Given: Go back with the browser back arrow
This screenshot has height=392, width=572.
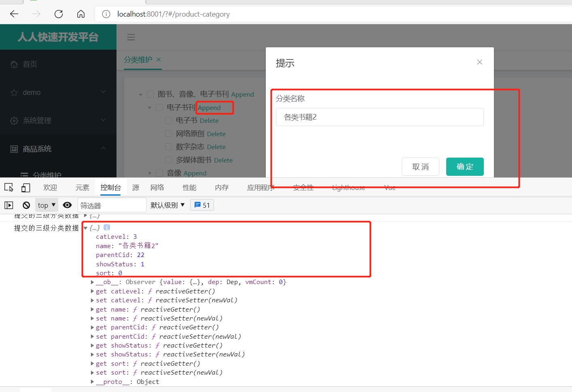Looking at the screenshot, I should tap(14, 14).
